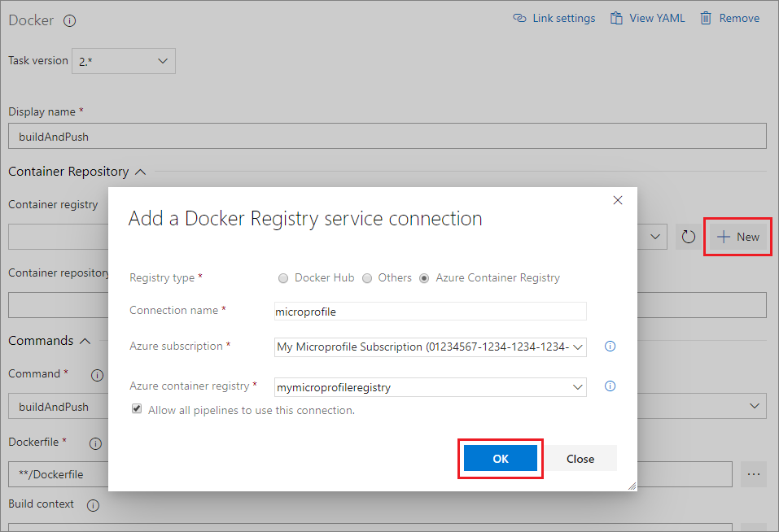
Task: Open the Task version dropdown
Action: pyautogui.click(x=123, y=60)
